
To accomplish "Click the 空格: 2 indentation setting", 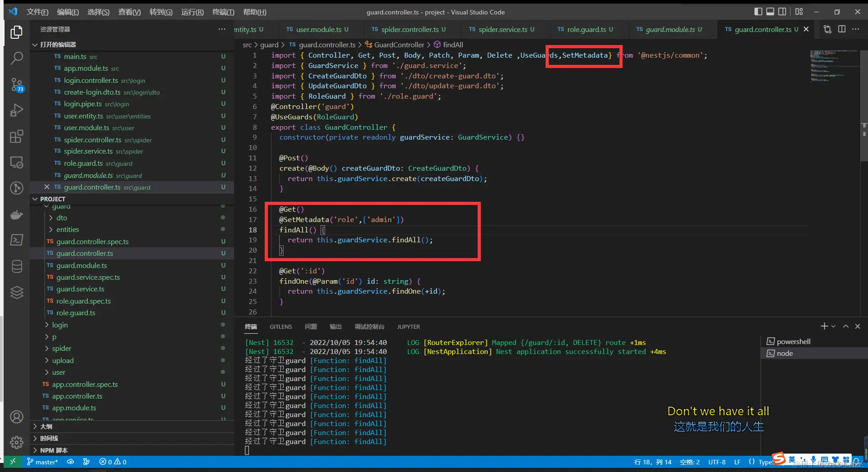I will [x=690, y=462].
